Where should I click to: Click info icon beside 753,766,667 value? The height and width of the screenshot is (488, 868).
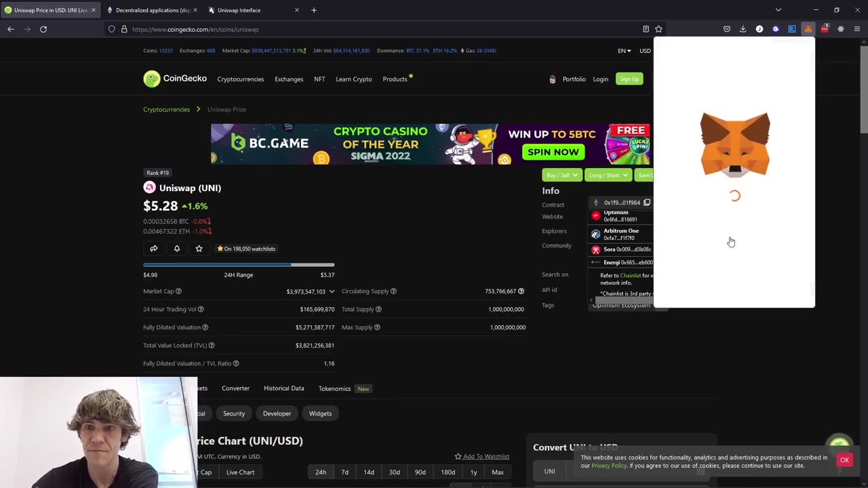(521, 291)
